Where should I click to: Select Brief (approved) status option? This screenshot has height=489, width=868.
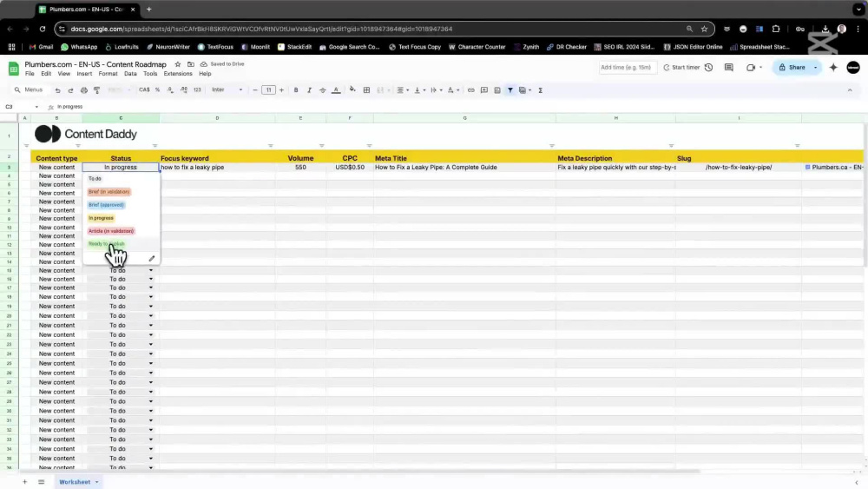click(x=106, y=205)
